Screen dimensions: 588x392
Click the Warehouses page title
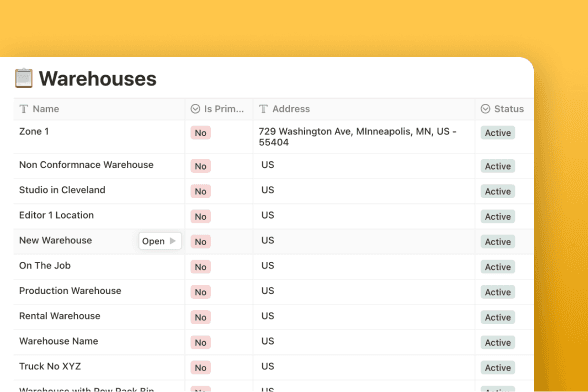click(98, 79)
